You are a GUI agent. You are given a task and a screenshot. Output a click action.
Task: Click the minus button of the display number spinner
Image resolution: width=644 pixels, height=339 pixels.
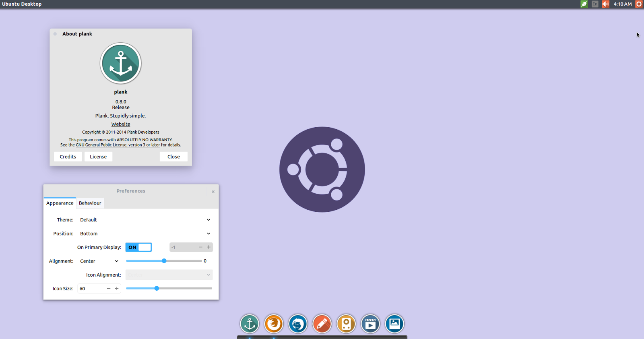point(200,247)
